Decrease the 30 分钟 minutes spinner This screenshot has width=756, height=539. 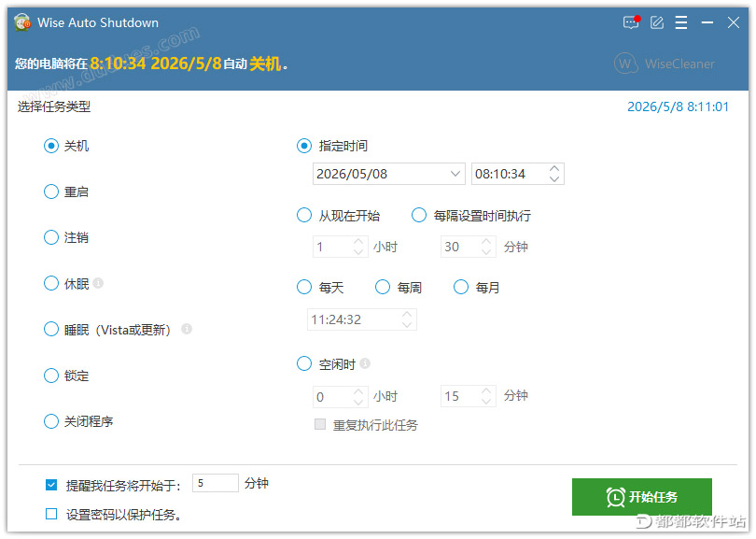[486, 251]
